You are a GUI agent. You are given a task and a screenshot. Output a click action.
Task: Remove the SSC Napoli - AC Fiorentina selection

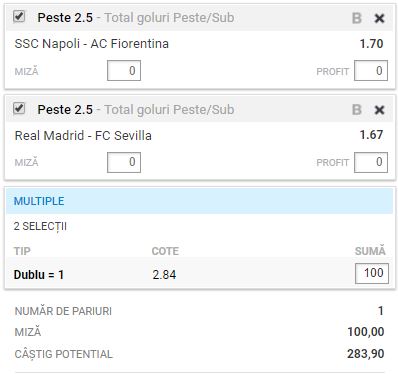pyautogui.click(x=379, y=18)
